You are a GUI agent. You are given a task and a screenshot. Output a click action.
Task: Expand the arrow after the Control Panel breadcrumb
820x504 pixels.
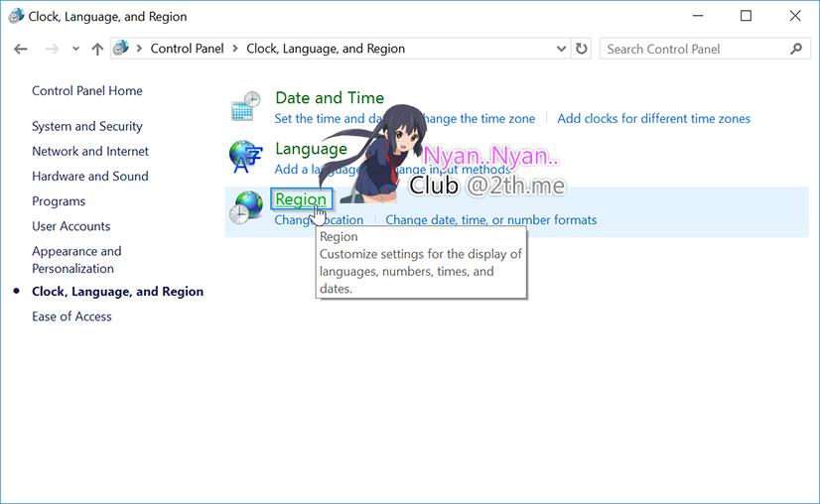pyautogui.click(x=235, y=49)
